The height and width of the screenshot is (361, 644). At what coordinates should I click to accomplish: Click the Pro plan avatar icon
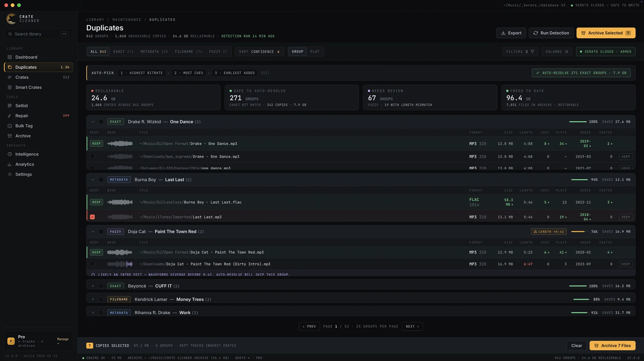pos(11,341)
